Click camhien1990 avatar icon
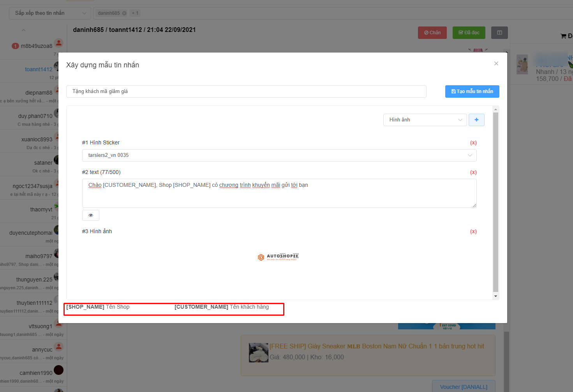 [58, 370]
